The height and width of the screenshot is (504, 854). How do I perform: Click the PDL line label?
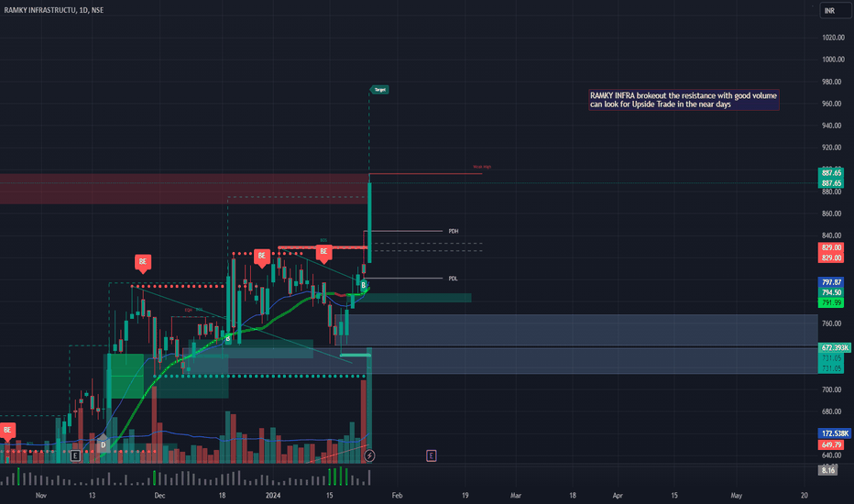coord(453,279)
